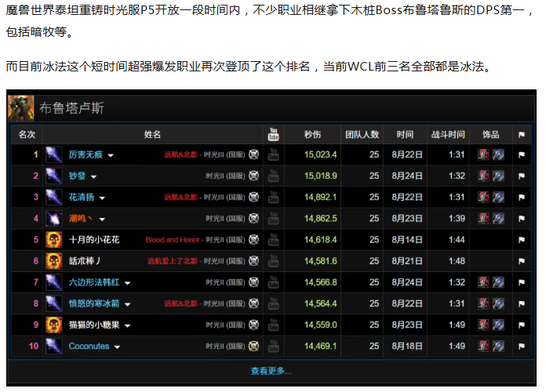Click class icon for Coconutes
The height and width of the screenshot is (392, 546).
(x=53, y=346)
